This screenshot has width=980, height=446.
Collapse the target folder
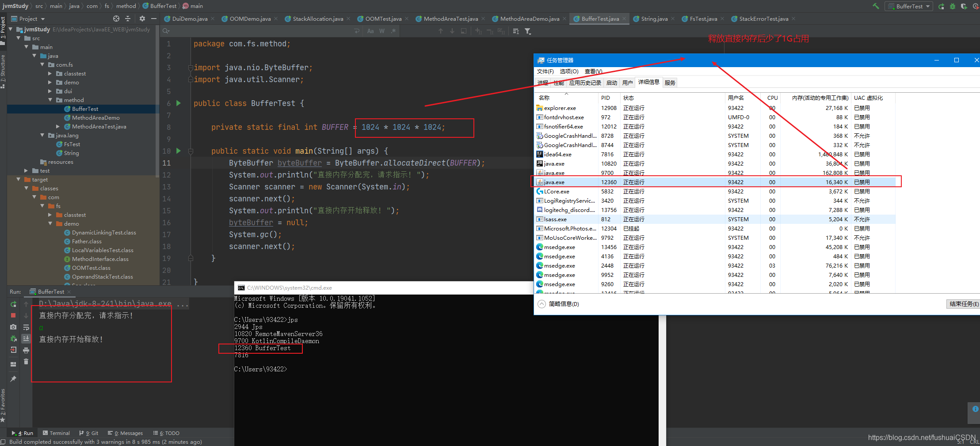[x=19, y=179]
